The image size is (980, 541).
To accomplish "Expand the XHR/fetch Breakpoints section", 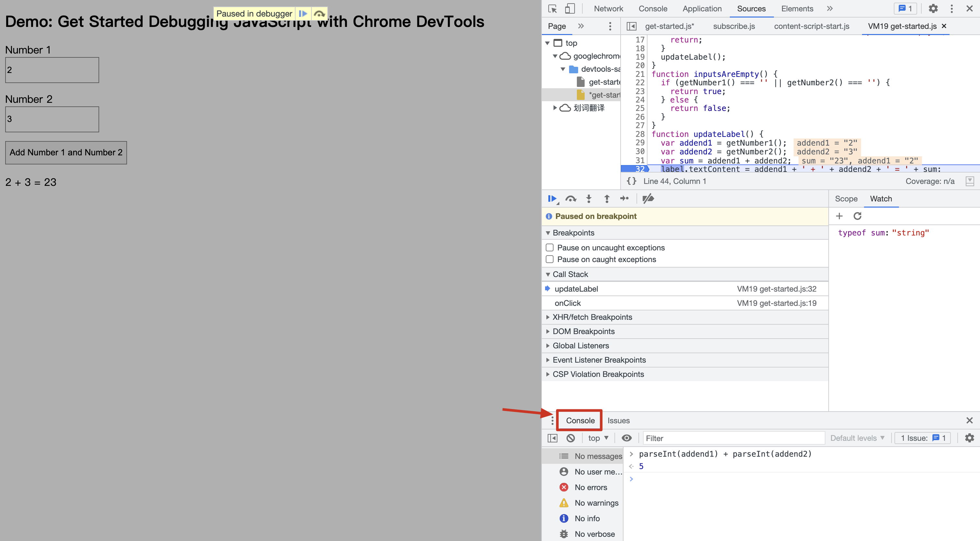I will coord(592,317).
